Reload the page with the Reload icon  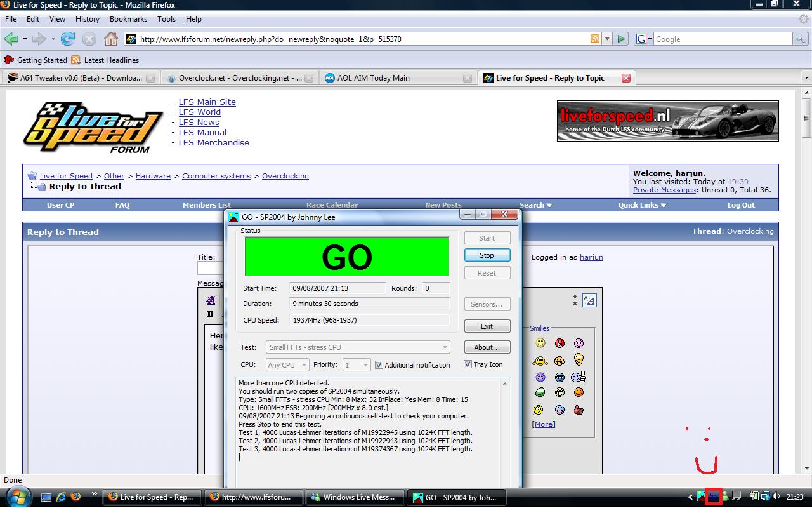point(68,39)
